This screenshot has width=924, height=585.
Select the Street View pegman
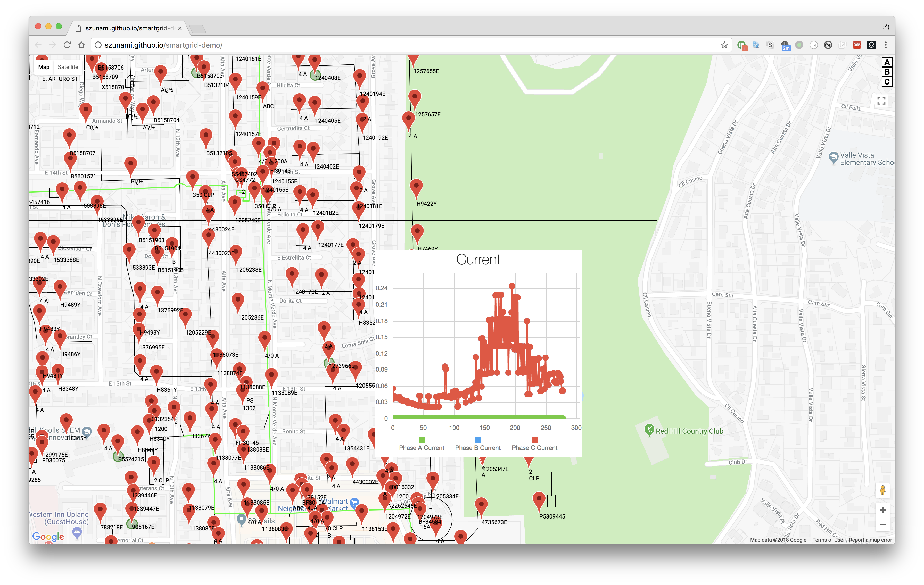coord(882,491)
